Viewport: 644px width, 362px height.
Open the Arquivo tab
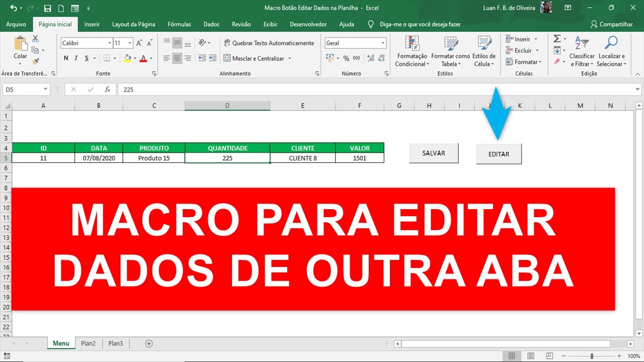tap(16, 24)
